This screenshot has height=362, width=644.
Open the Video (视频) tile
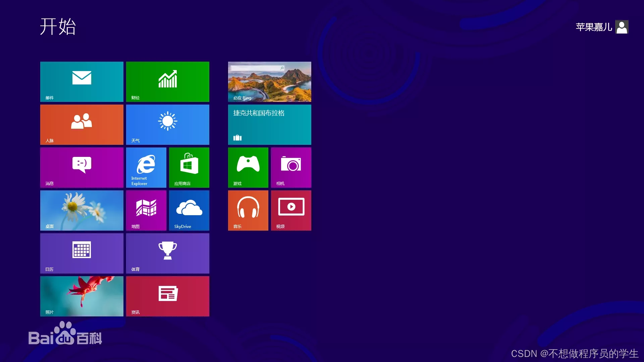(x=291, y=210)
